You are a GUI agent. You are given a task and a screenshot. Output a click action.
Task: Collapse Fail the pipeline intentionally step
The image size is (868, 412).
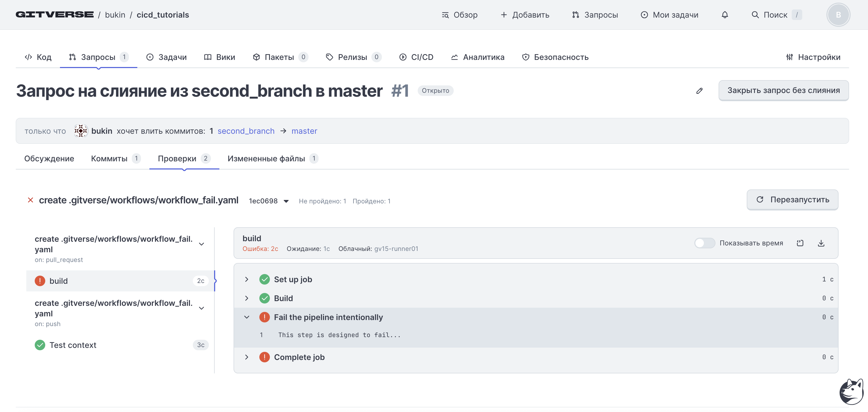(x=247, y=317)
